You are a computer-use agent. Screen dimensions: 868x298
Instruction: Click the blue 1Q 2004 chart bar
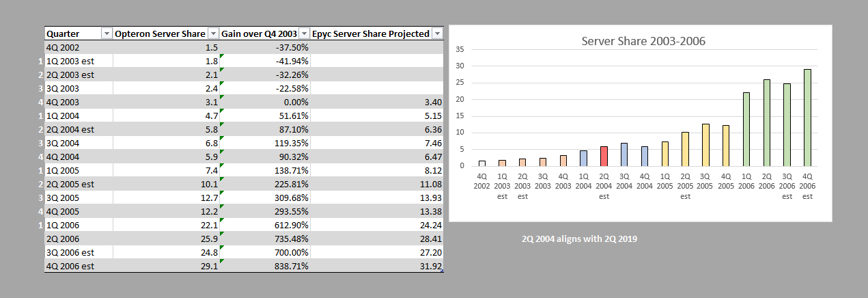point(583,158)
